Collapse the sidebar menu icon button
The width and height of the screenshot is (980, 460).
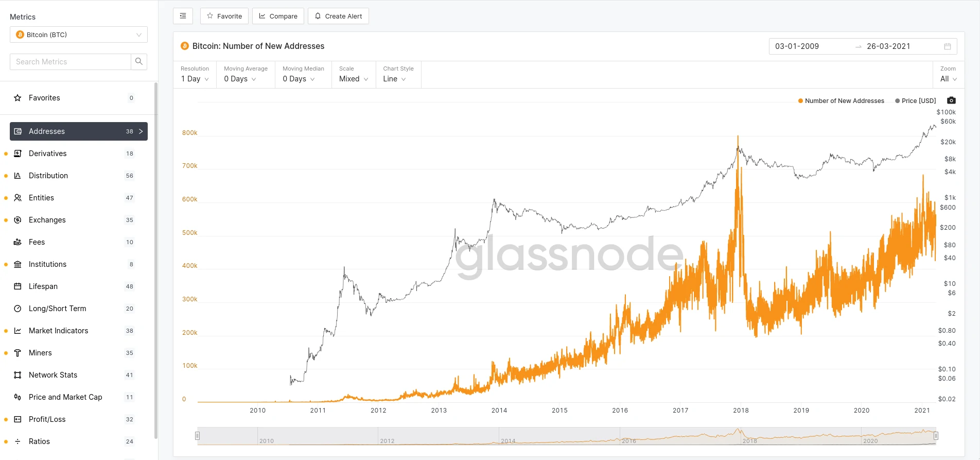[183, 16]
